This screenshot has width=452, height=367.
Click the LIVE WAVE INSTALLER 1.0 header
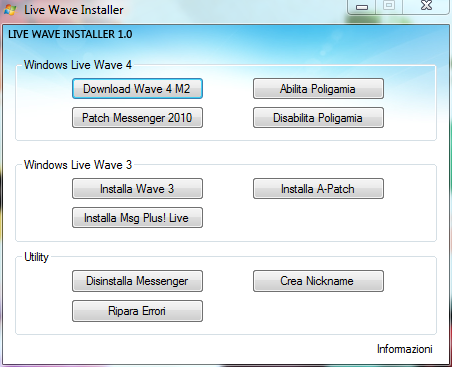click(x=70, y=34)
